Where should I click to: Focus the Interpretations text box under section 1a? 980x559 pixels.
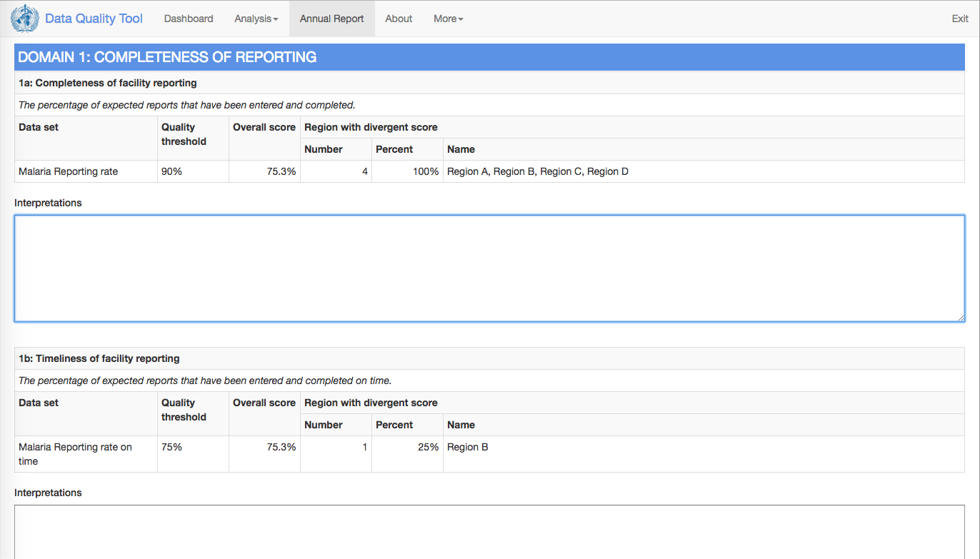click(x=489, y=268)
